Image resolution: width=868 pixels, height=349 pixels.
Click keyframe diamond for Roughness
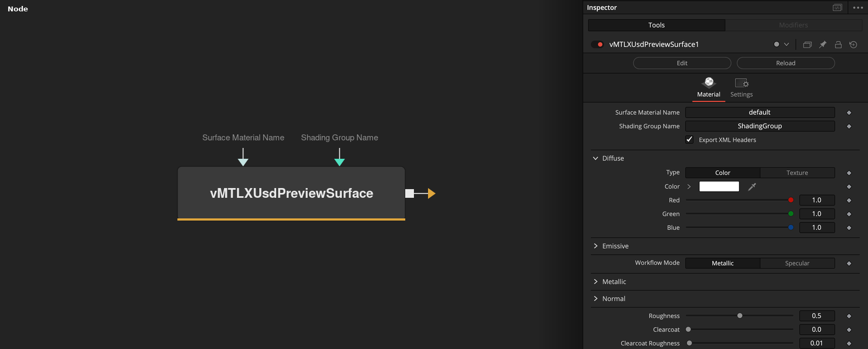tap(849, 316)
